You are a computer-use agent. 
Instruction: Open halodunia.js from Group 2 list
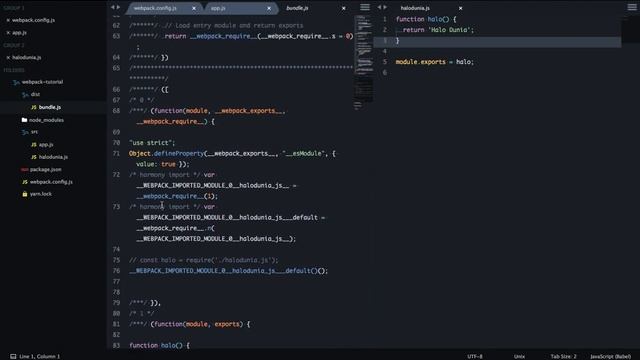click(27, 58)
